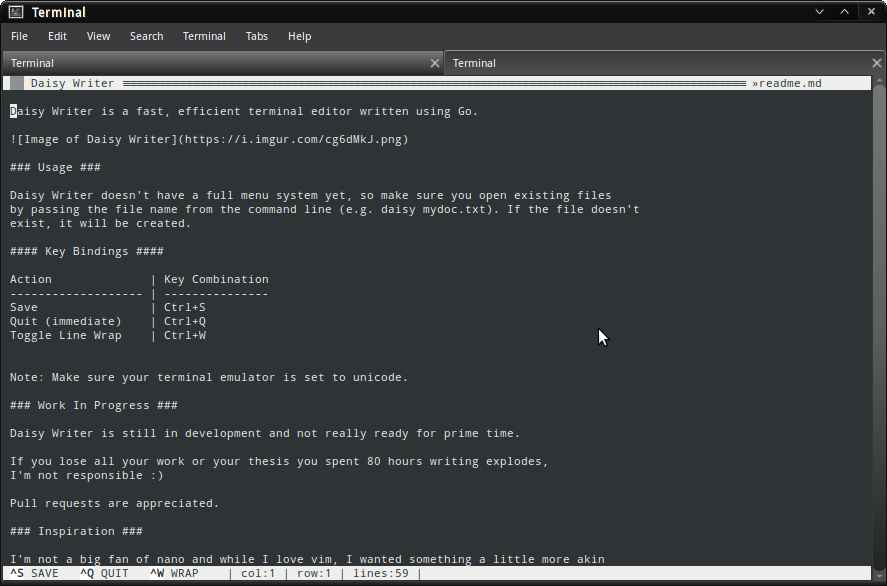Click the ^W WRAP status entry
This screenshot has width=887, height=586.
[174, 573]
